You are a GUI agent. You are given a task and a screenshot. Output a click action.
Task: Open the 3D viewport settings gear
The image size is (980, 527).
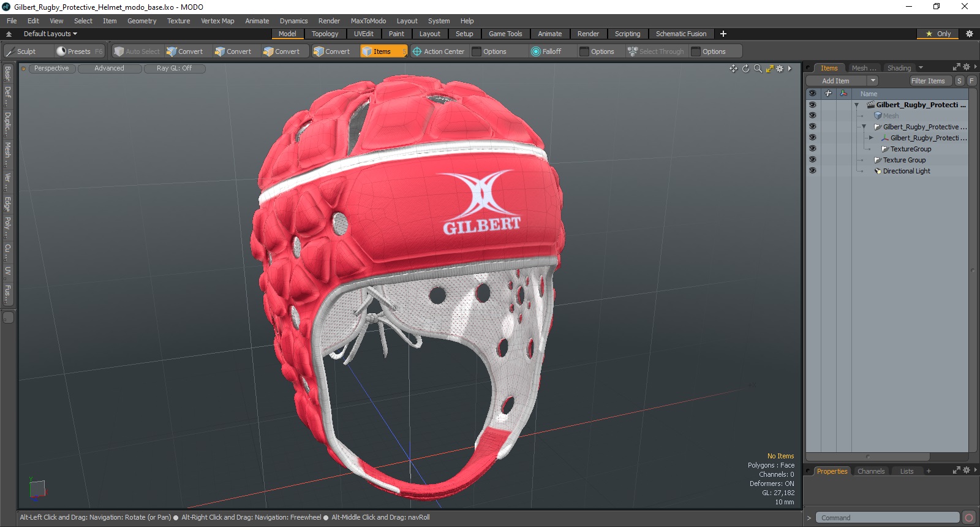(780, 69)
